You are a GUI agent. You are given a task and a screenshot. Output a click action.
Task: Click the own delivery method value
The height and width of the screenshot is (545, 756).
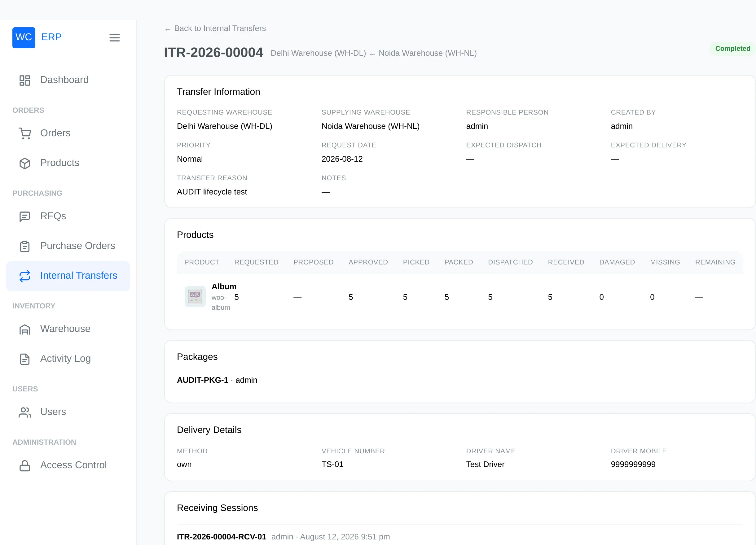point(184,464)
